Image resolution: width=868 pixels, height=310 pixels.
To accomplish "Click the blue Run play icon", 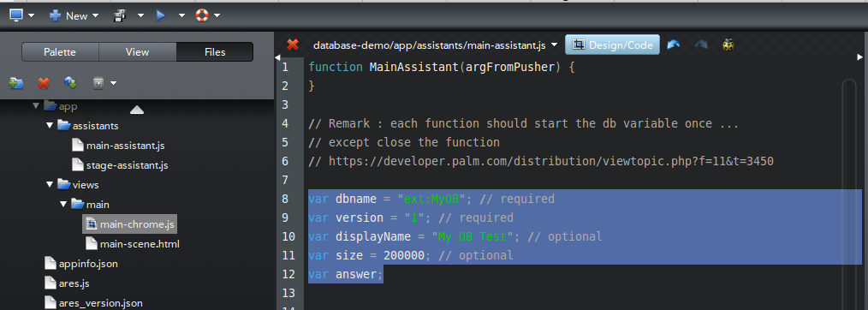I will [x=161, y=15].
